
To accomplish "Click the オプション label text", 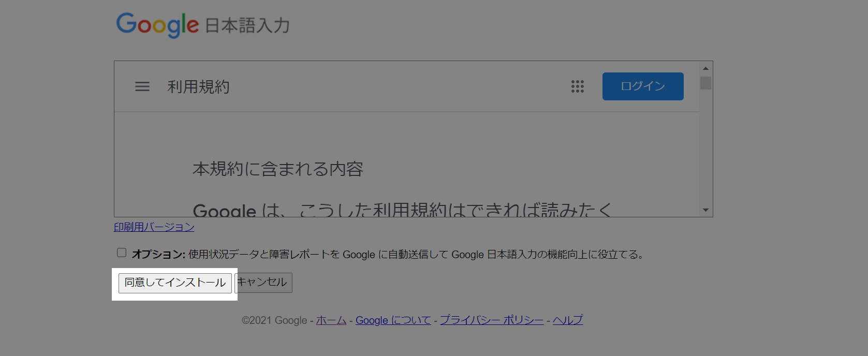I will 158,255.
